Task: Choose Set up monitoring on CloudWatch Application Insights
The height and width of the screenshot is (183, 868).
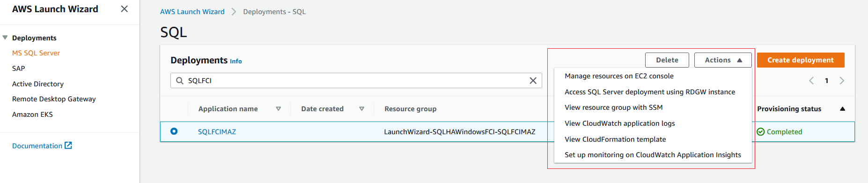Action: (x=653, y=155)
